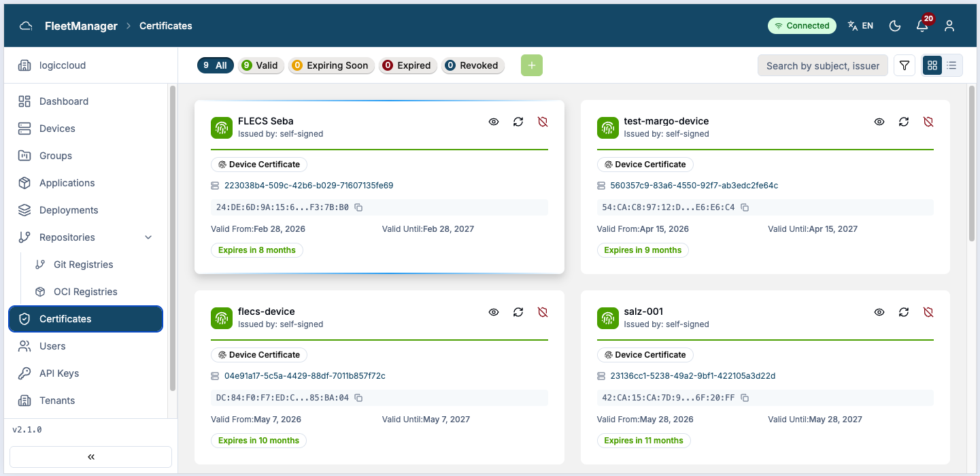View FLECS Seba certificate details
The height and width of the screenshot is (476, 980).
494,122
